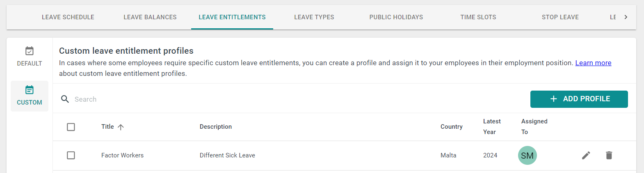The image size is (644, 173).
Task: Click the search magnifier icon
Action: click(65, 99)
